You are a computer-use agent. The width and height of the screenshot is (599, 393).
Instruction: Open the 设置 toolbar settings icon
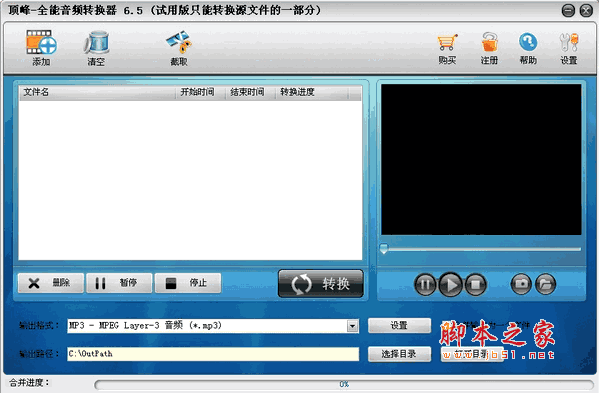[x=568, y=49]
